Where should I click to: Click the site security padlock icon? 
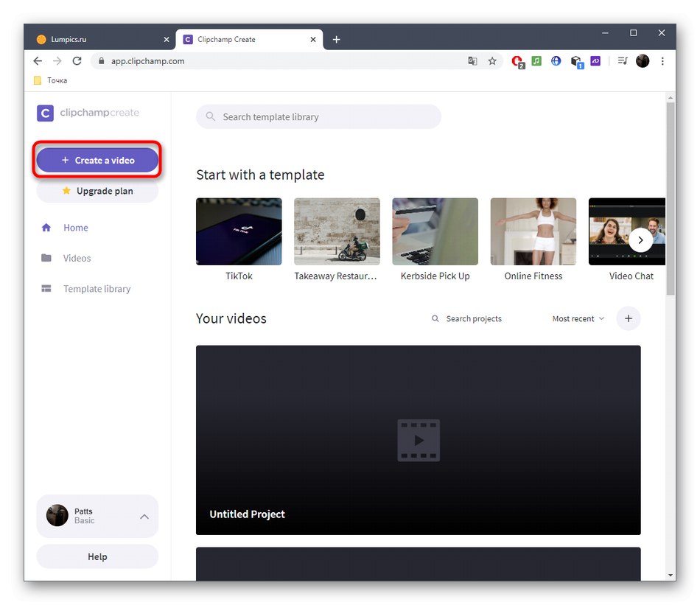pyautogui.click(x=102, y=61)
